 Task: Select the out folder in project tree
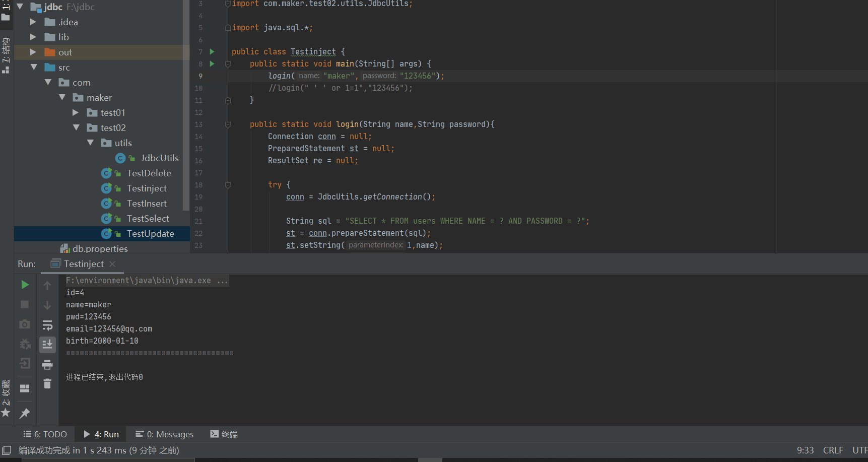[x=65, y=52]
